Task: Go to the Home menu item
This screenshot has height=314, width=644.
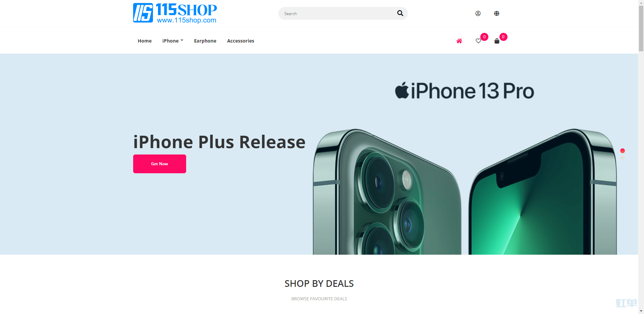Action: click(145, 41)
